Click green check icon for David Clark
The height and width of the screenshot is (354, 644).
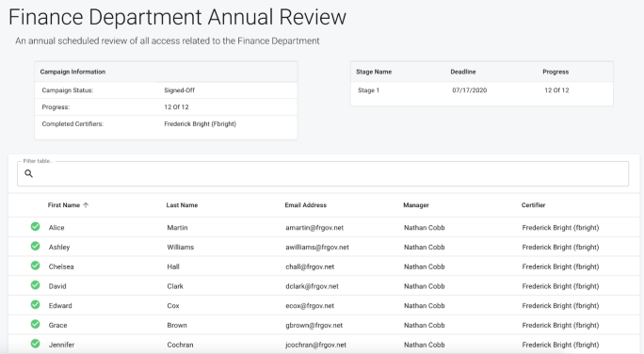(36, 285)
